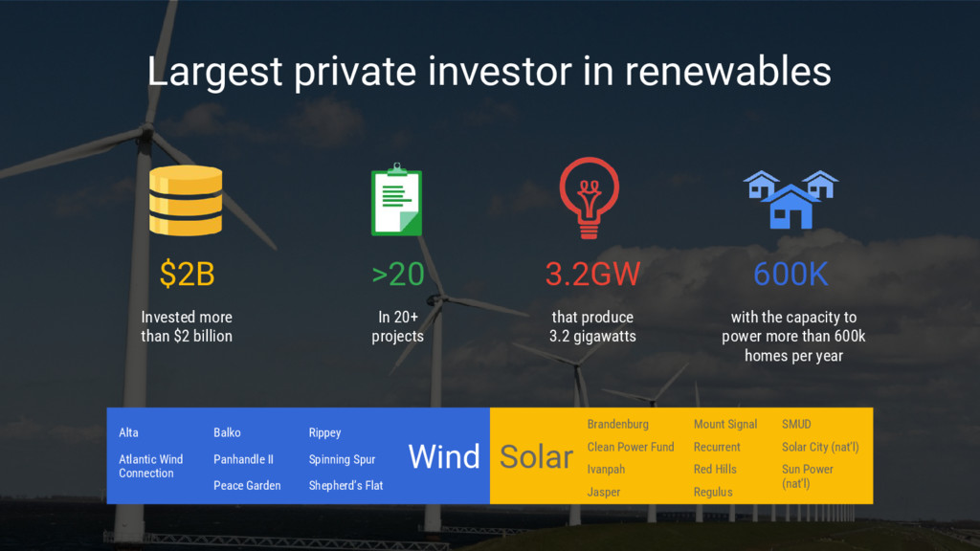Screen dimensions: 980x551
Task: Click the red light bulb icon
Action: point(589,197)
